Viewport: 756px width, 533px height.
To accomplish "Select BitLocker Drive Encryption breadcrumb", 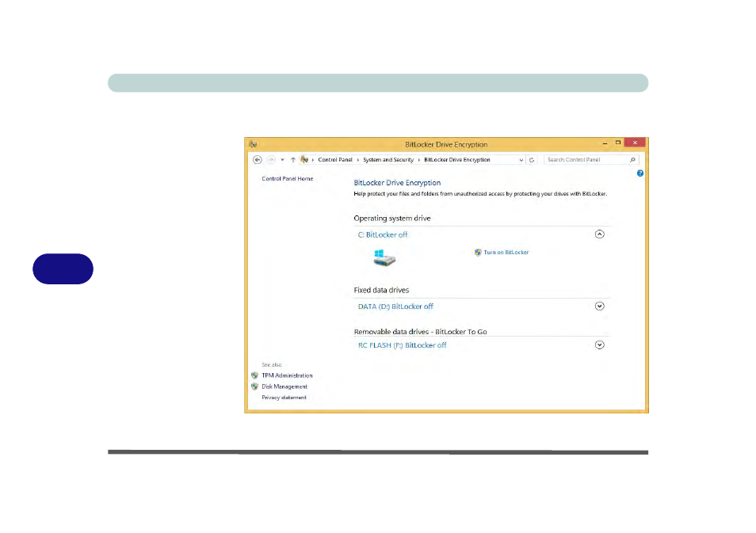I will pyautogui.click(x=457, y=159).
